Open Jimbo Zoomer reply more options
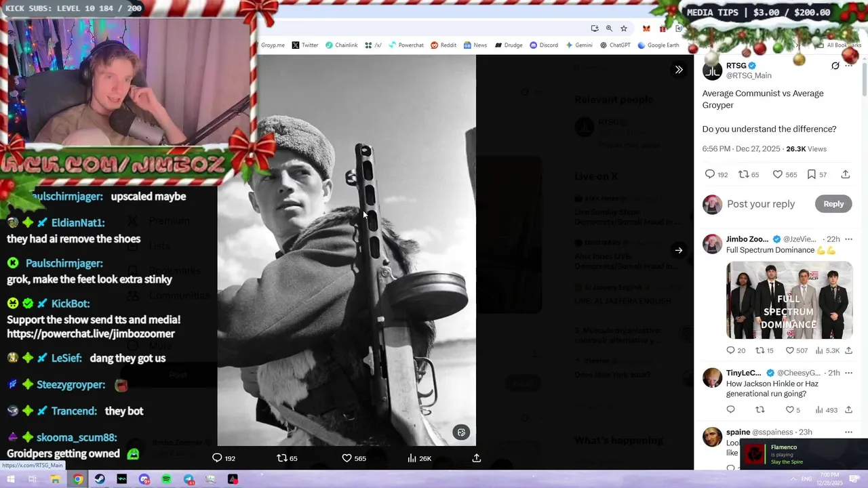This screenshot has width=868, height=488. [x=848, y=239]
